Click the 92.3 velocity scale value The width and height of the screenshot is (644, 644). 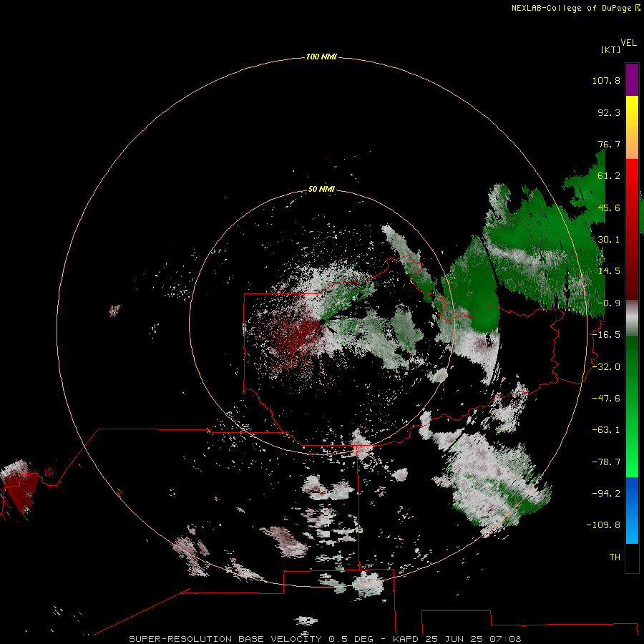pos(609,112)
